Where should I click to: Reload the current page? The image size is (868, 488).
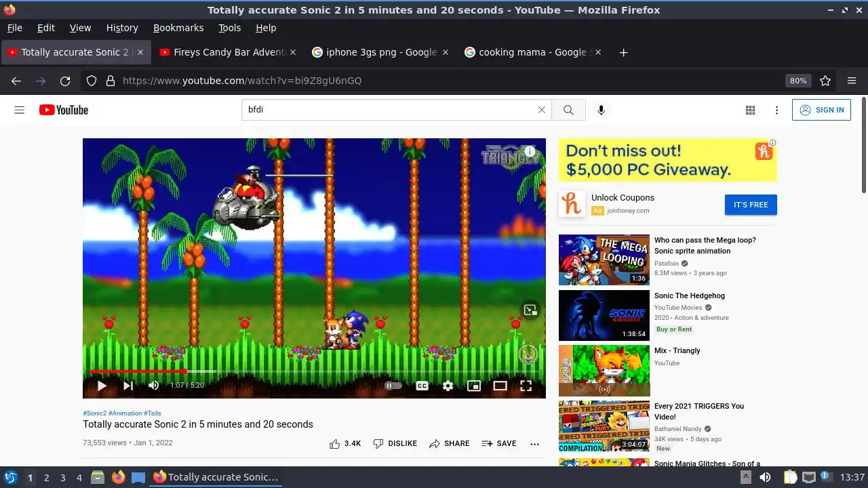pos(65,81)
